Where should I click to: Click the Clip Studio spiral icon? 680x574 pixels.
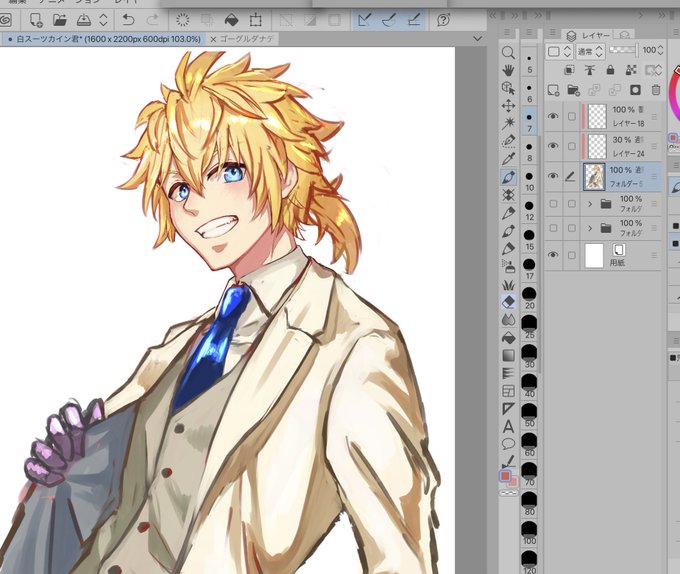[6, 20]
